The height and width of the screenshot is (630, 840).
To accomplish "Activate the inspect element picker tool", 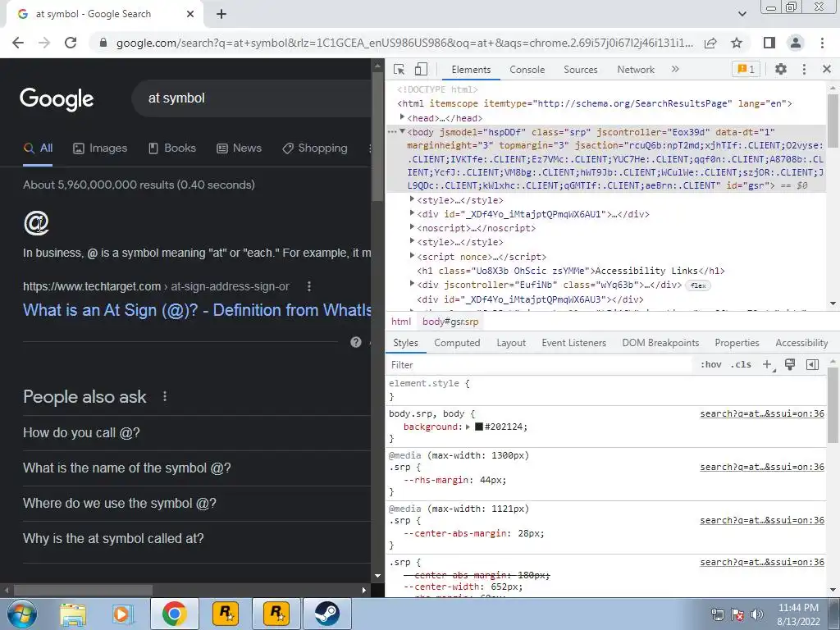I will pos(399,69).
